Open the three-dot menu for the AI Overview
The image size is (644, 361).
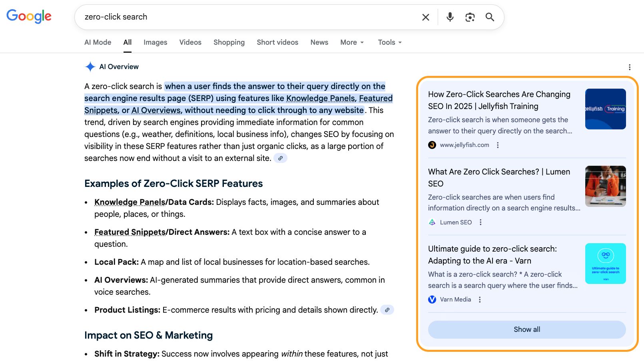pos(630,67)
